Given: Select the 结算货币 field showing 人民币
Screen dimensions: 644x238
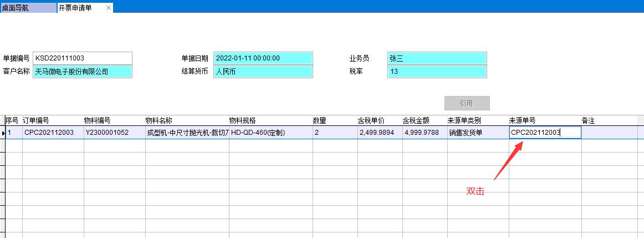Looking at the screenshot, I should 263,72.
